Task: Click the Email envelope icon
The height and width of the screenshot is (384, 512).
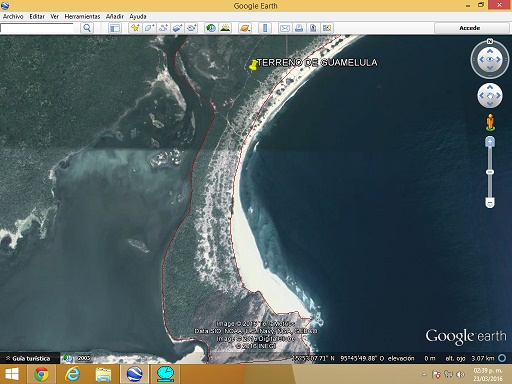Action: (284, 28)
